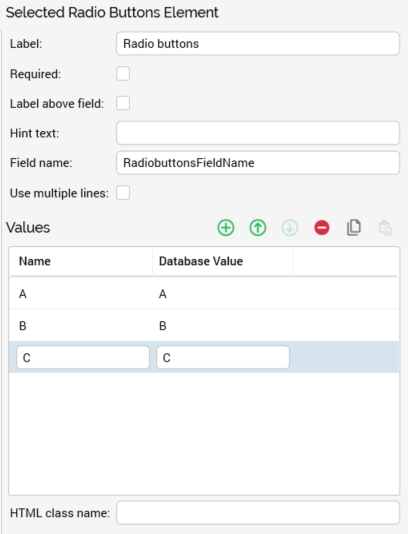Image resolution: width=408 pixels, height=534 pixels.
Task: Move the selected value up with the arrow icon
Action: (x=258, y=227)
